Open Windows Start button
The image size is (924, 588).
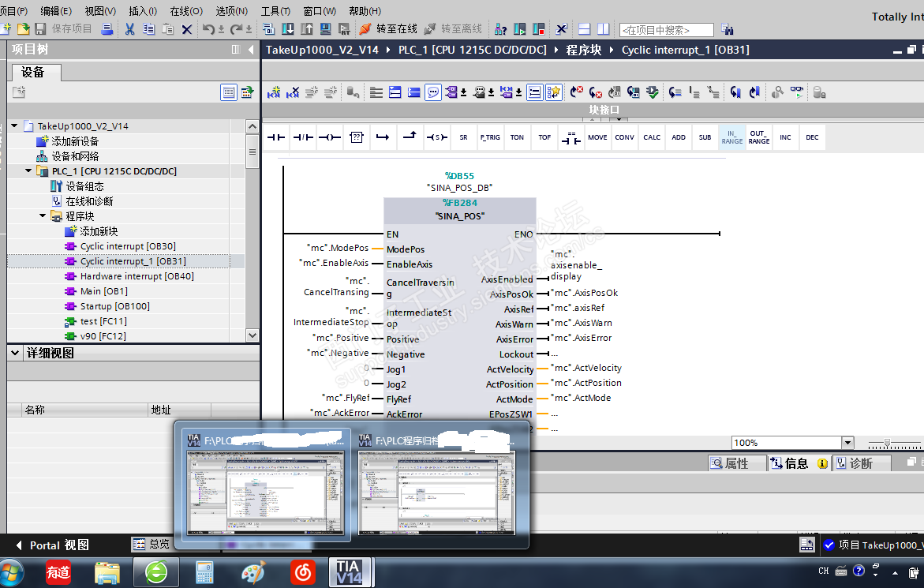pyautogui.click(x=12, y=573)
